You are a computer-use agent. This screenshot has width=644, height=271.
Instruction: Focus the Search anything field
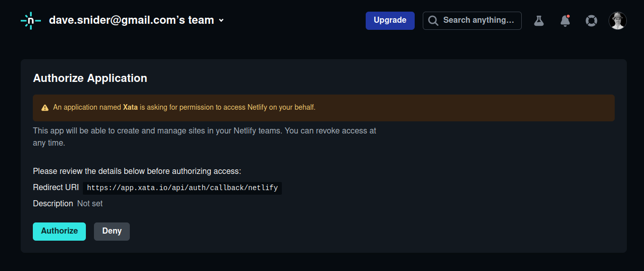click(x=472, y=21)
